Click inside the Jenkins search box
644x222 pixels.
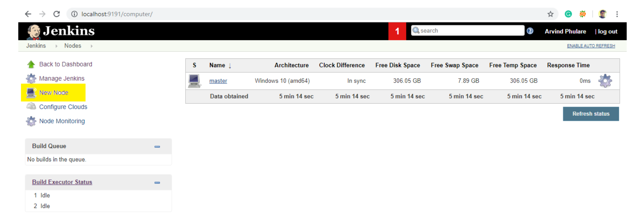(x=468, y=30)
